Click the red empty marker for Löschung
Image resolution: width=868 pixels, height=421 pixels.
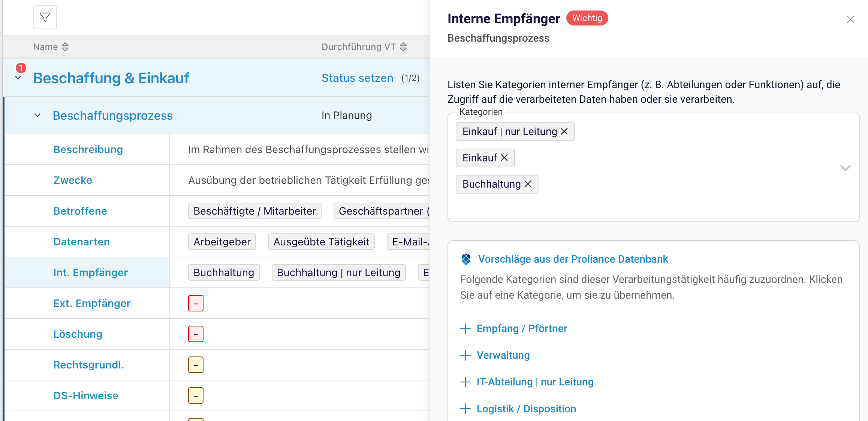[196, 334]
